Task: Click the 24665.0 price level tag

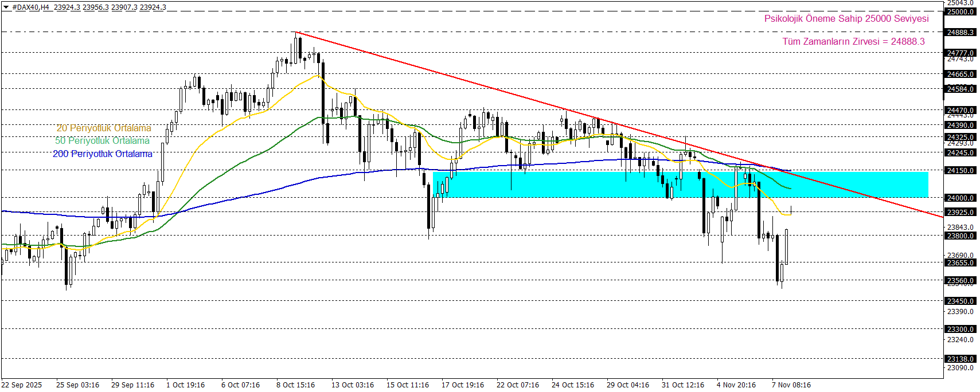Action: pos(961,74)
